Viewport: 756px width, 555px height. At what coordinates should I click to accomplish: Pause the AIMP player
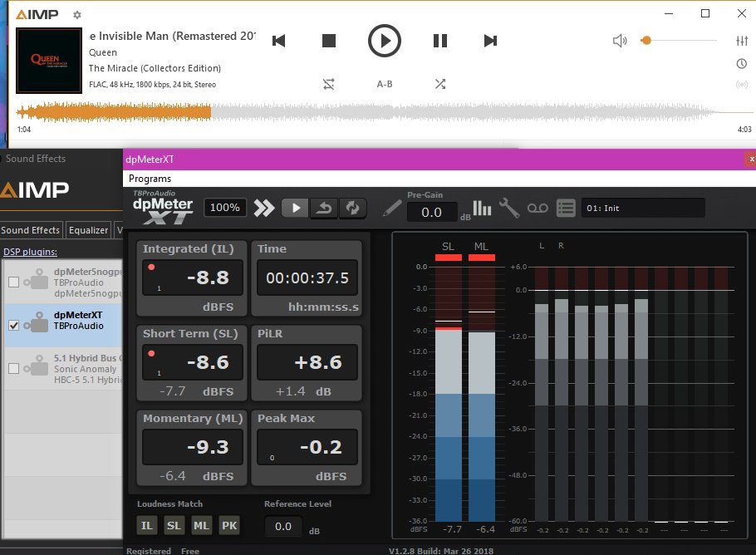click(x=440, y=41)
